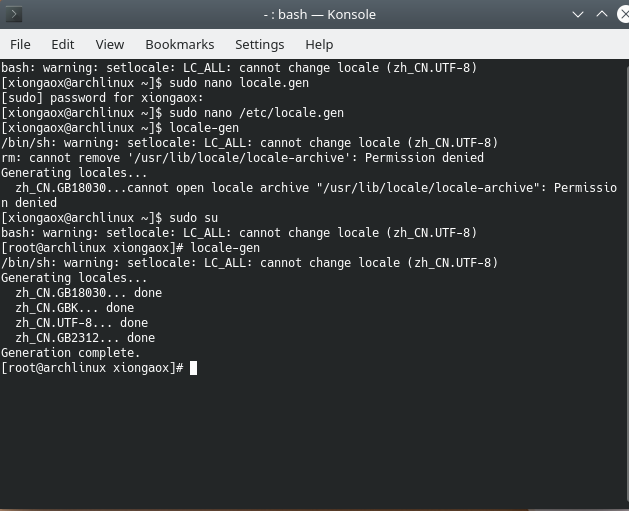This screenshot has height=511, width=629.
Task: Close the Konsole window
Action: [x=623, y=14]
